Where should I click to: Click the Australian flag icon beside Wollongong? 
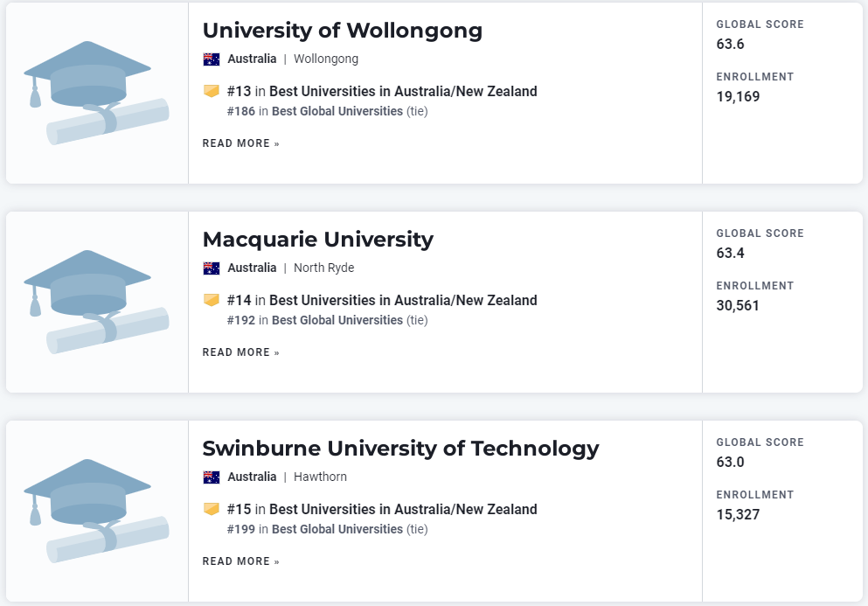point(212,59)
